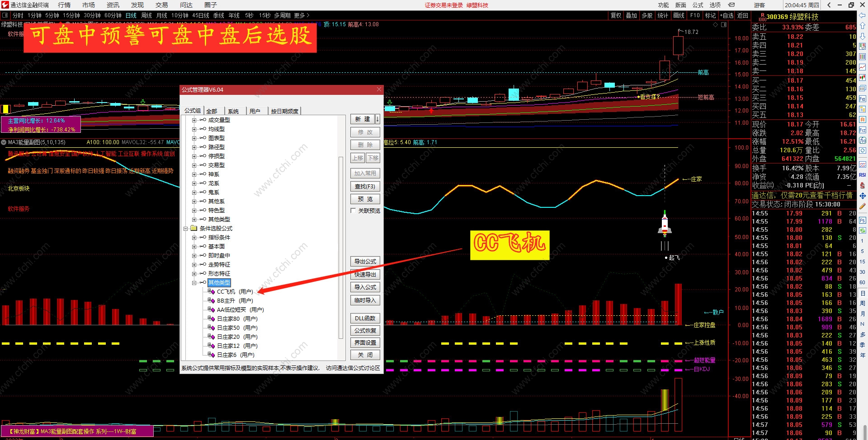
Task: Click the up arrow icon in right sidebar
Action: [862, 26]
